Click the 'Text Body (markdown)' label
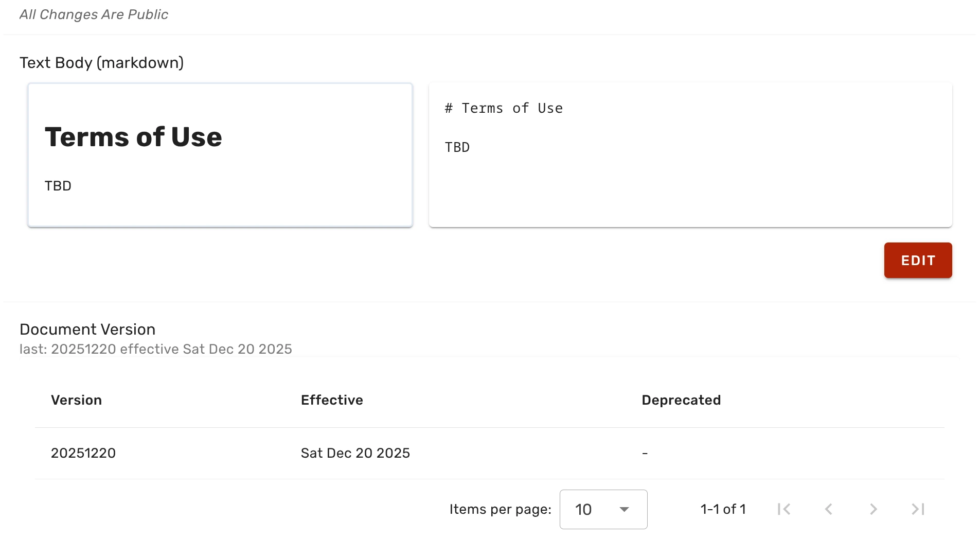Screen dimensions: 980x538 pos(101,63)
